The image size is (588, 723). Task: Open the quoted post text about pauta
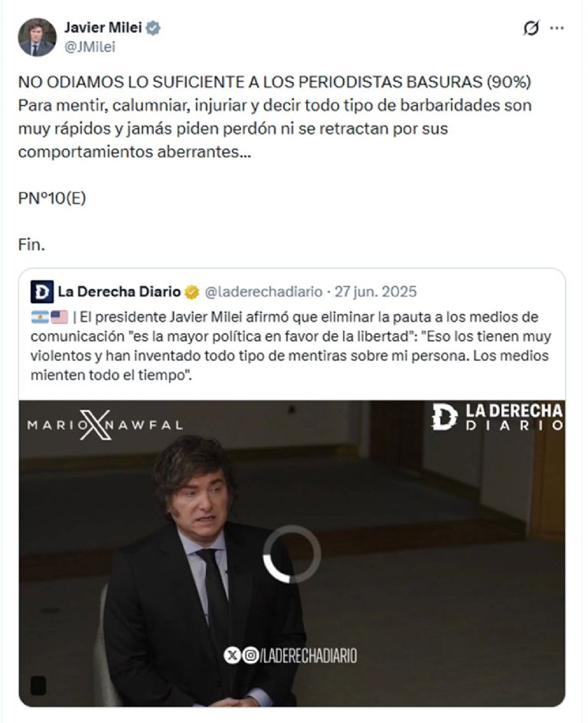pyautogui.click(x=292, y=346)
